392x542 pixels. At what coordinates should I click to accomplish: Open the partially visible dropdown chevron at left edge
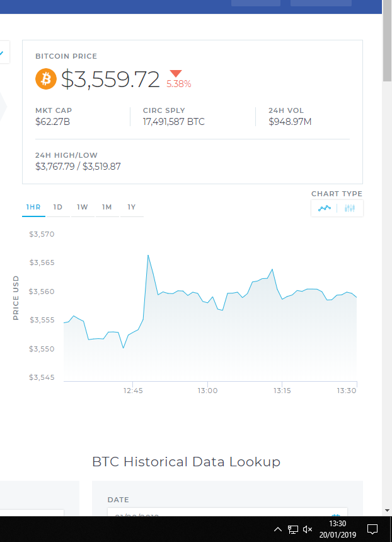point(2,53)
